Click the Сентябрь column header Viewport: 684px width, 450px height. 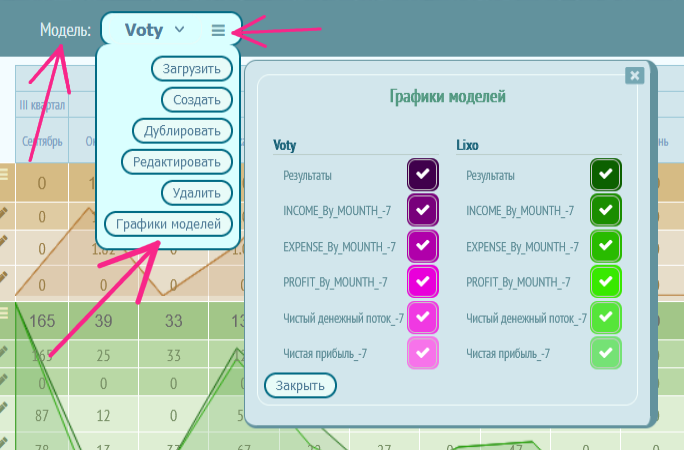tap(42, 141)
